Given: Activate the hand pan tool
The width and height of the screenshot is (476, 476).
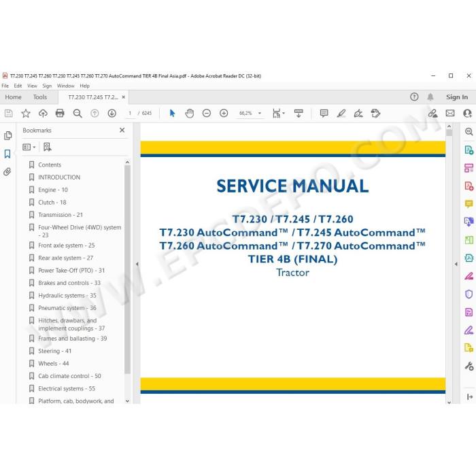Looking at the screenshot, I should [190, 114].
